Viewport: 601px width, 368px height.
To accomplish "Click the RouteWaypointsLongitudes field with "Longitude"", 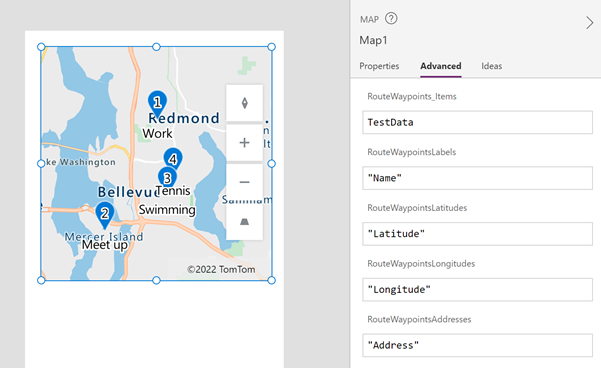I will pos(478,289).
